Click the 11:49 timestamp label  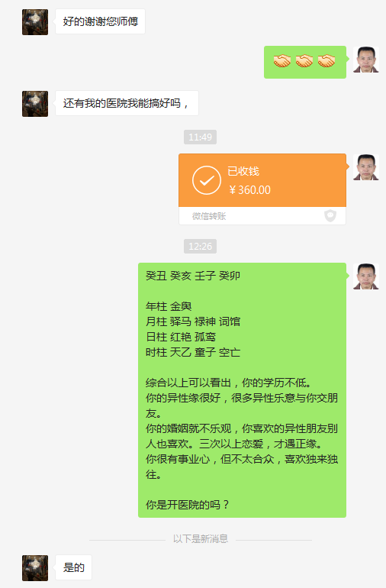point(200,137)
